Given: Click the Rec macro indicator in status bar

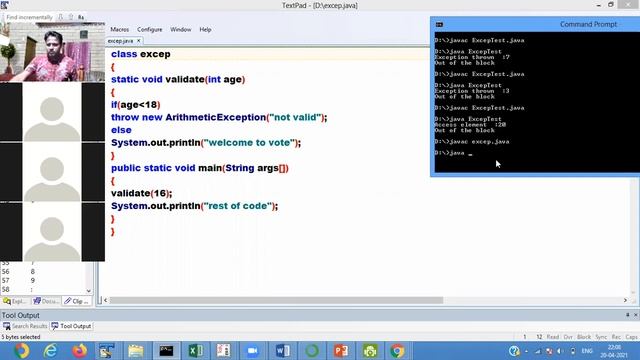Looking at the screenshot, I should point(616,337).
